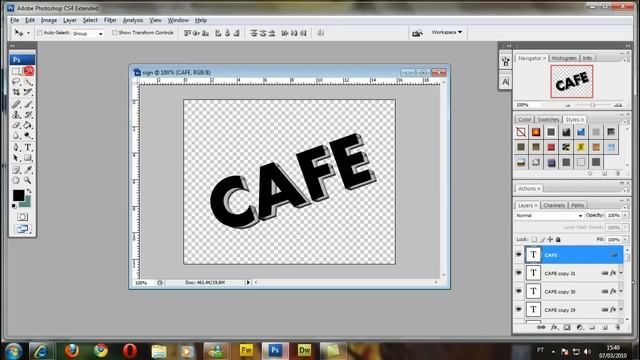The width and height of the screenshot is (640, 360).
Task: Open the Image menu
Action: [49, 20]
